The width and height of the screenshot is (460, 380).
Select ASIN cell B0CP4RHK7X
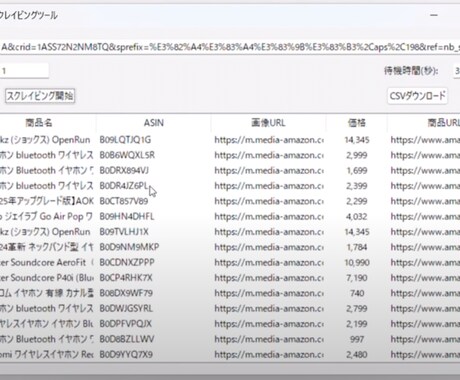click(x=126, y=278)
